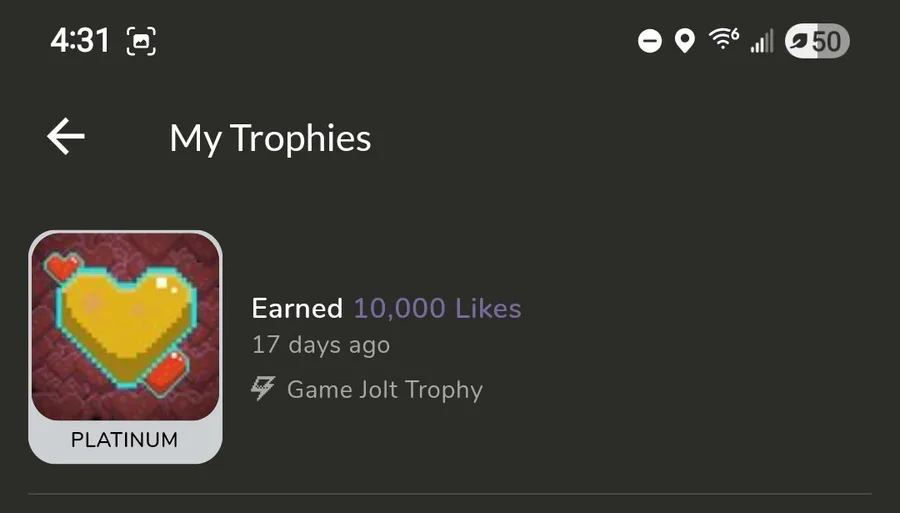Click the 10,000 Likes link
The width and height of the screenshot is (900, 513).
click(x=437, y=308)
